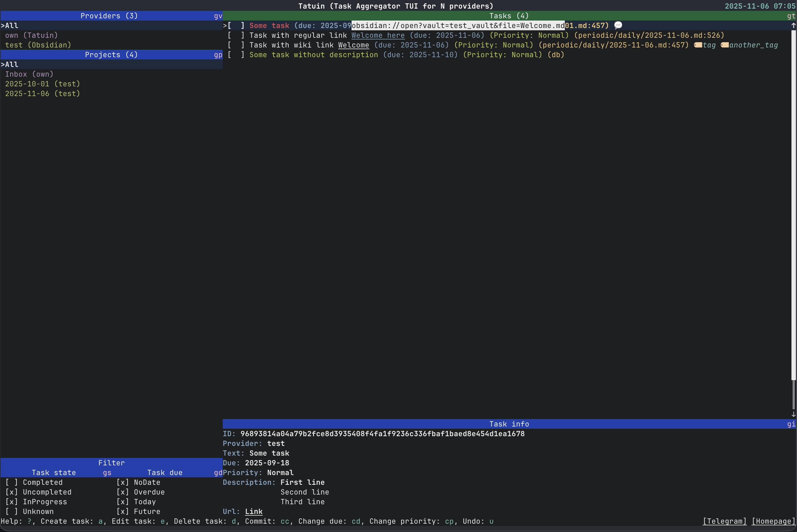
Task: Open the Welcome wiki link
Action: coord(353,45)
